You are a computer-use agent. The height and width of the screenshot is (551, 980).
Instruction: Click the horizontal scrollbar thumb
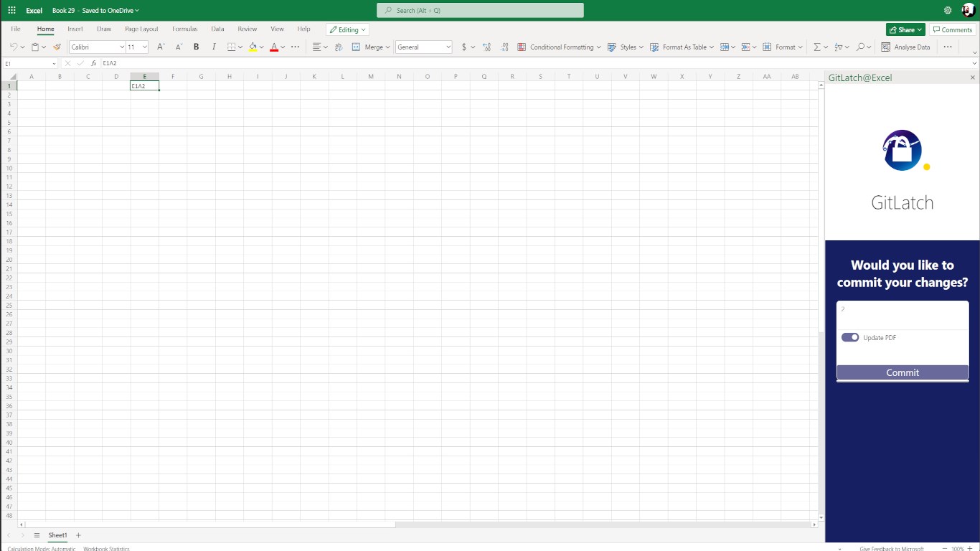[211, 524]
